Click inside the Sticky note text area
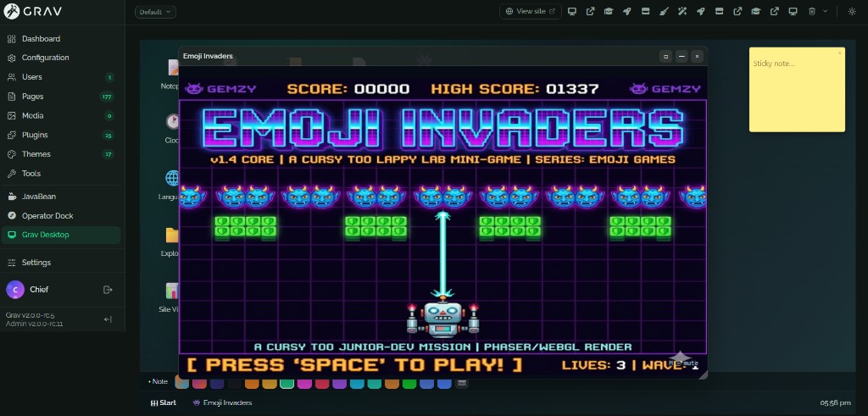Screen dimensions: 868x416 pos(797,92)
